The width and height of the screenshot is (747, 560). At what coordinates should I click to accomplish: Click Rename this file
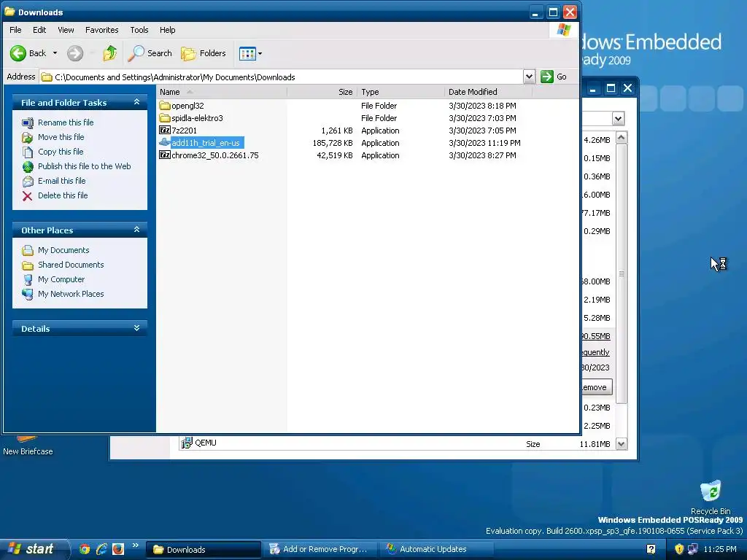(66, 122)
